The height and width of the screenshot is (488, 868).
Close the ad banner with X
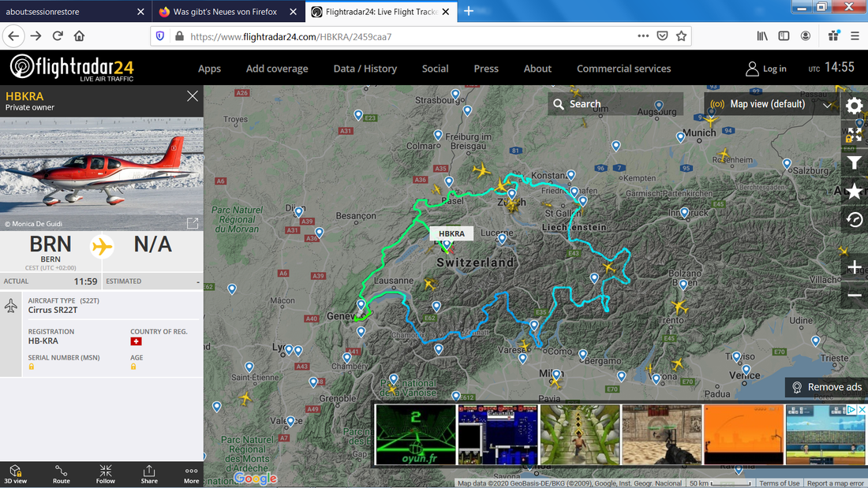pos(862,409)
